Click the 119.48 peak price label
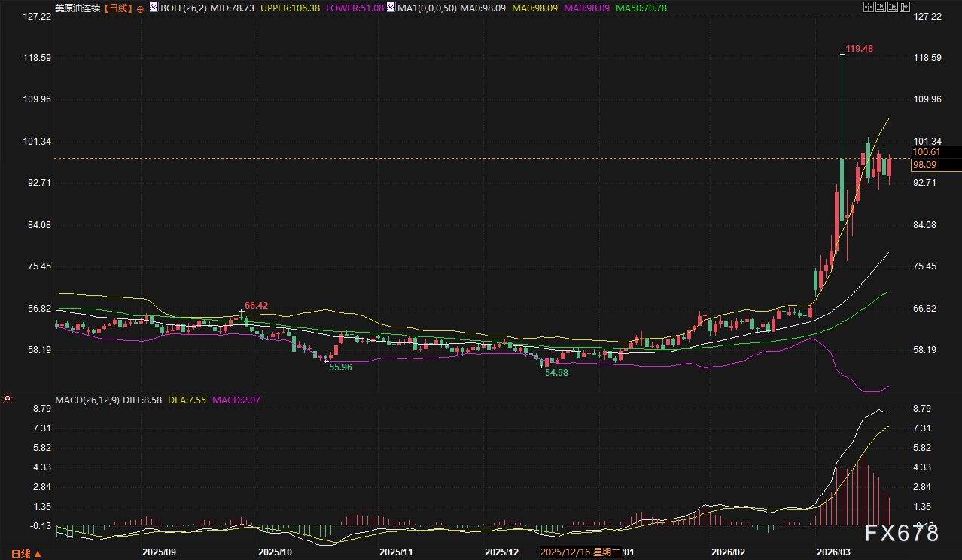This screenshot has height=560, width=962. click(x=859, y=49)
